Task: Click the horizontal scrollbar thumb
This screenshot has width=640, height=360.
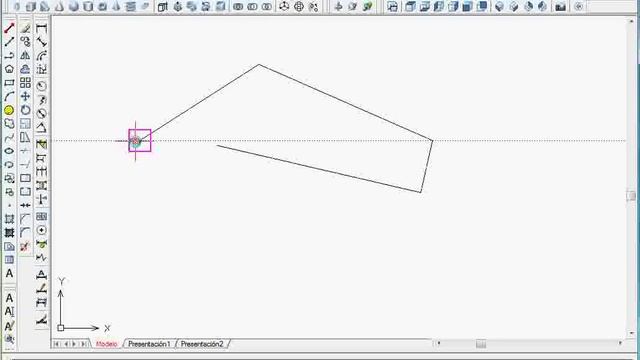Action: [x=481, y=344]
